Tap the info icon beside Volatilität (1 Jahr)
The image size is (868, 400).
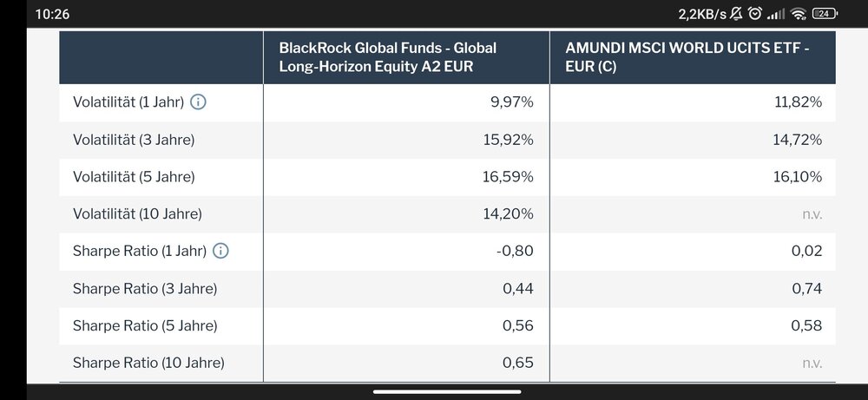tap(198, 102)
